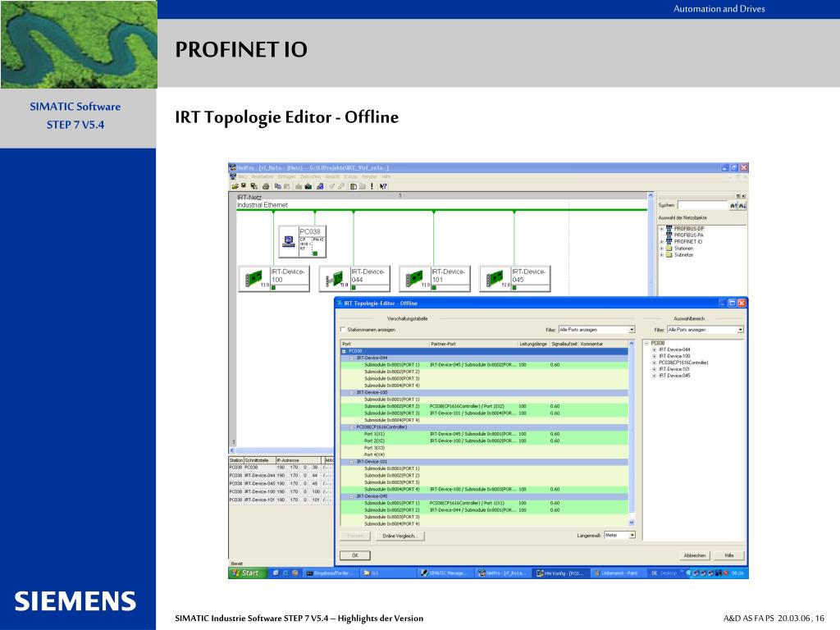
Task: Open the Bearbeiten menu
Action: [x=262, y=177]
